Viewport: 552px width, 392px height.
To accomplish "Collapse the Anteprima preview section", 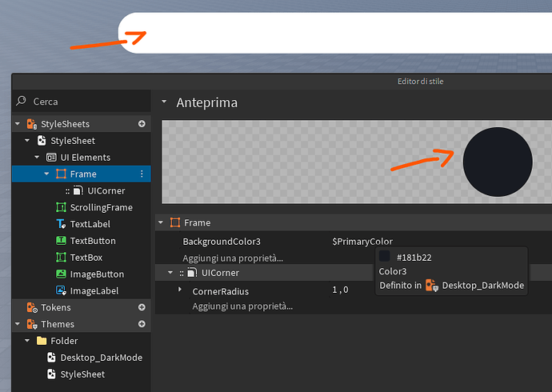I will coord(164,102).
